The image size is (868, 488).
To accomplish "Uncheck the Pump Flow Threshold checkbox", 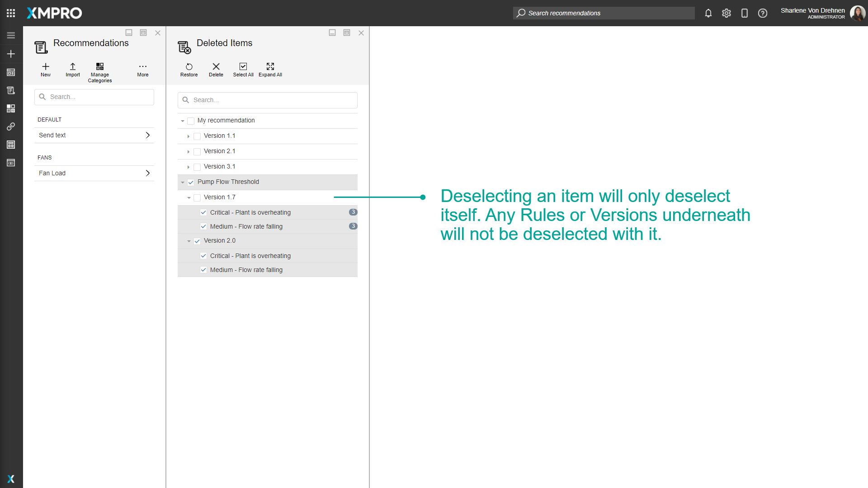I will point(191,182).
